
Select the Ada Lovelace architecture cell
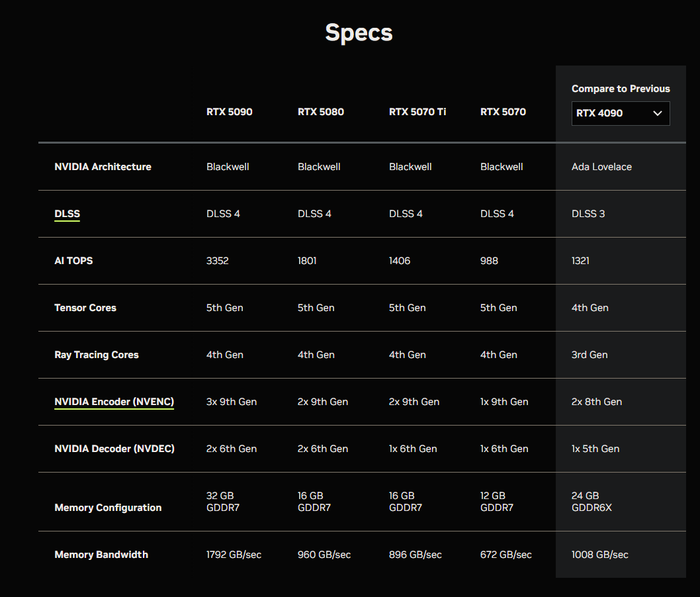(x=601, y=167)
